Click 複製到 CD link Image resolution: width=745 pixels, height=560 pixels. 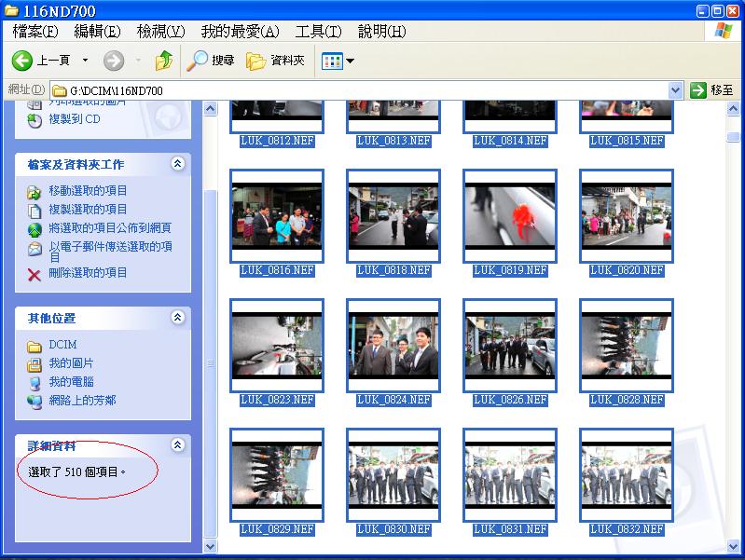[75, 119]
